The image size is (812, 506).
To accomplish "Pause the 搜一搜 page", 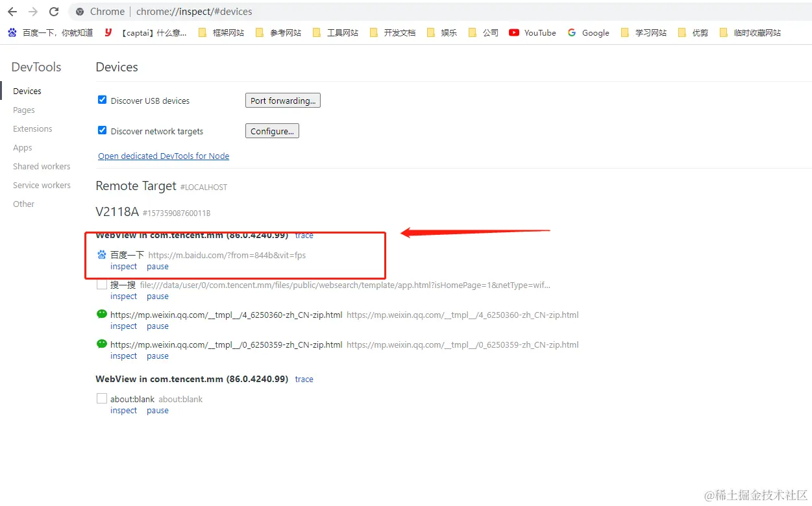I will point(158,296).
